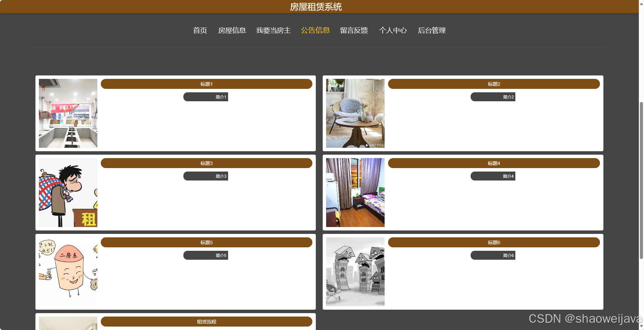Click the 标题6 title bar
644x330 pixels.
point(494,242)
